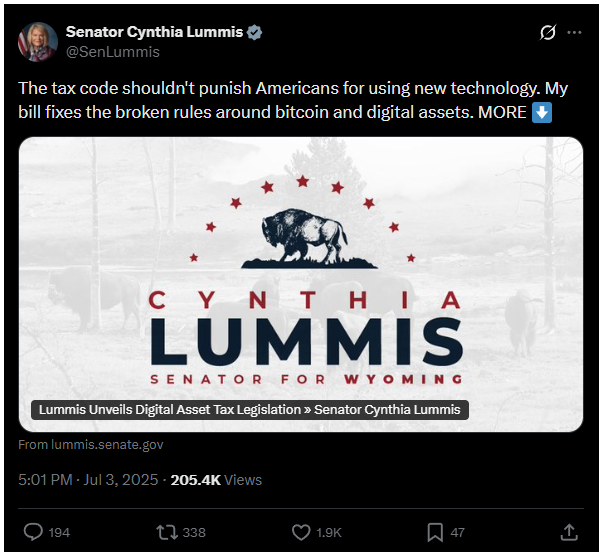Open the three-dot more options menu

pyautogui.click(x=574, y=32)
